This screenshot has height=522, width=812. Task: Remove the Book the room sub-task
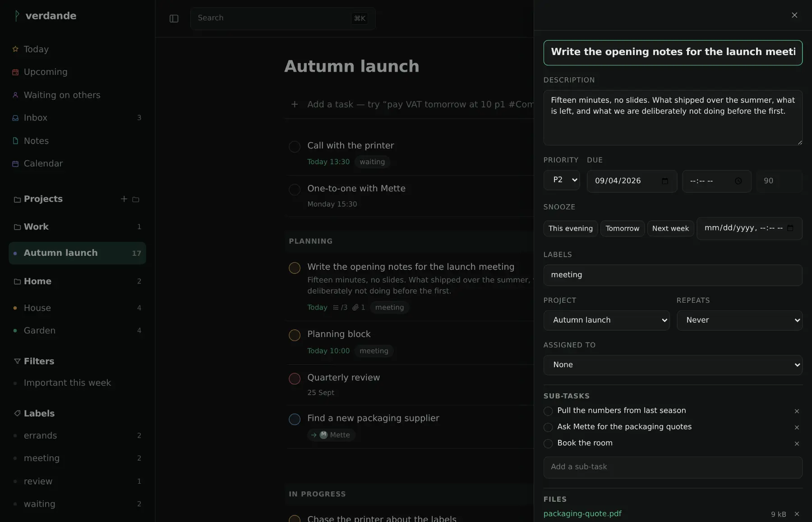pyautogui.click(x=797, y=443)
